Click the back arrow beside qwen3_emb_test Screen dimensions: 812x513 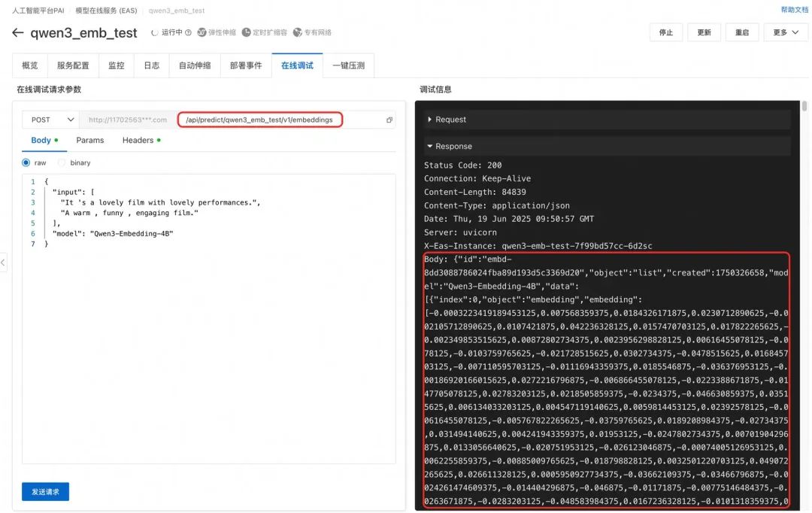coord(18,32)
